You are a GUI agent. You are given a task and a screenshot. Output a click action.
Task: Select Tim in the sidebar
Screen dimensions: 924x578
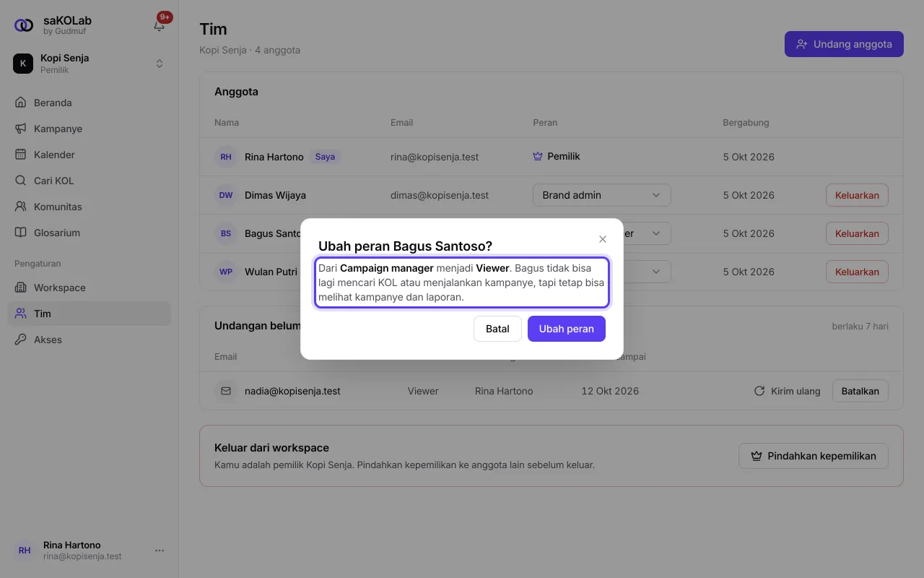tap(89, 314)
